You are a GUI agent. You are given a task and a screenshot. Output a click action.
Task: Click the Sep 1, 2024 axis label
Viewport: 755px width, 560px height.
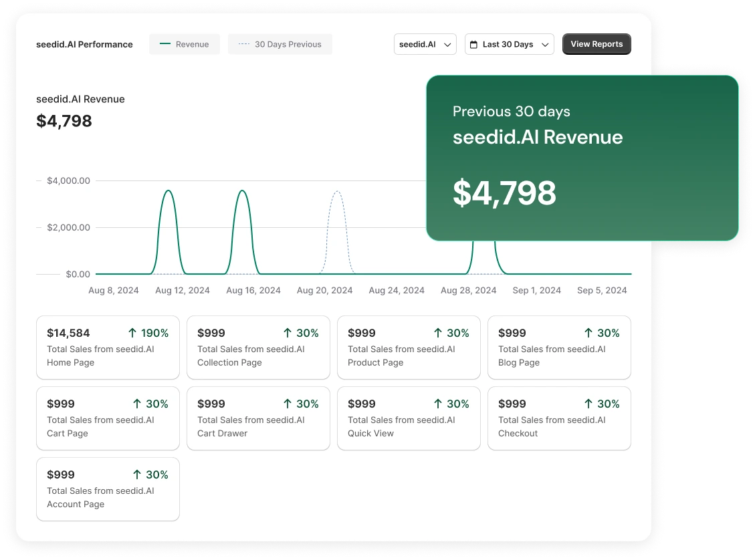[537, 290]
